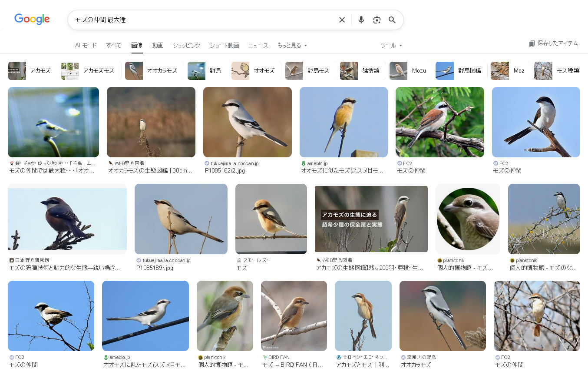The image size is (588, 372).
Task: Switch to the 動画 tab
Action: coord(158,45)
